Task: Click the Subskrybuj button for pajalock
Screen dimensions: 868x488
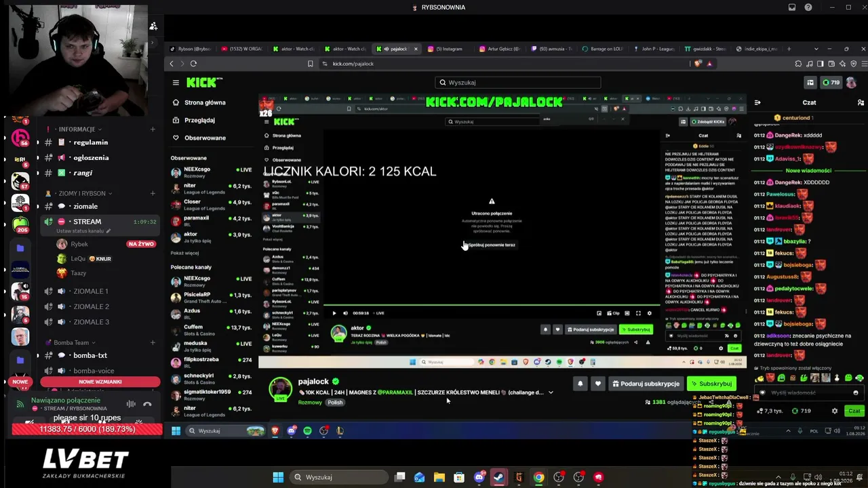Action: 711,384
